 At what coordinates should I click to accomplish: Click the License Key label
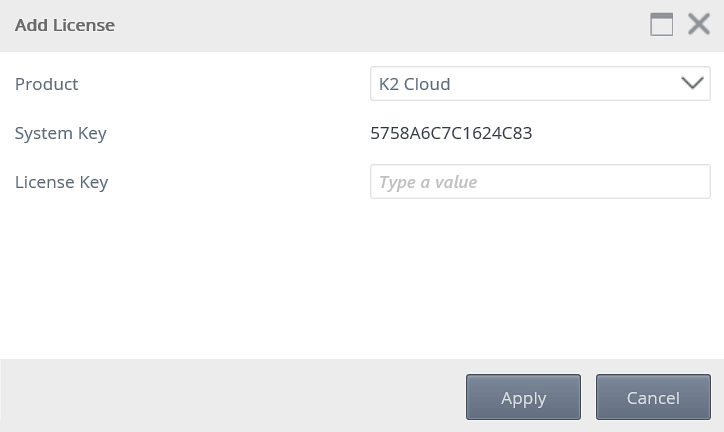[x=62, y=182]
